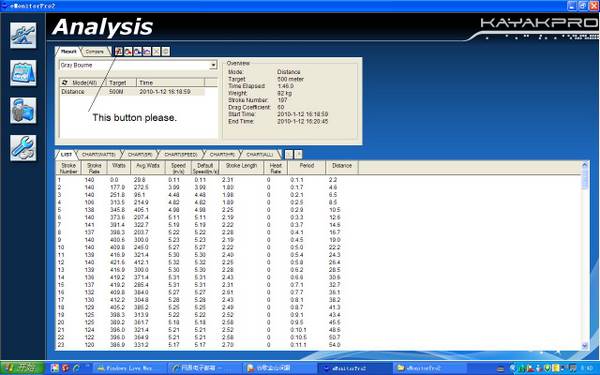Open the CHART(HR) tab
Viewport: 600px width, 375px height.
222,155
